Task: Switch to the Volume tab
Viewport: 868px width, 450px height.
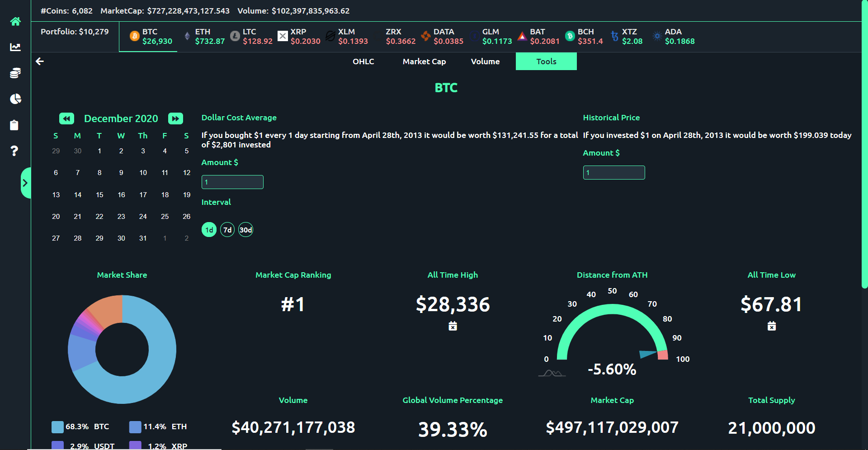Action: tap(485, 62)
